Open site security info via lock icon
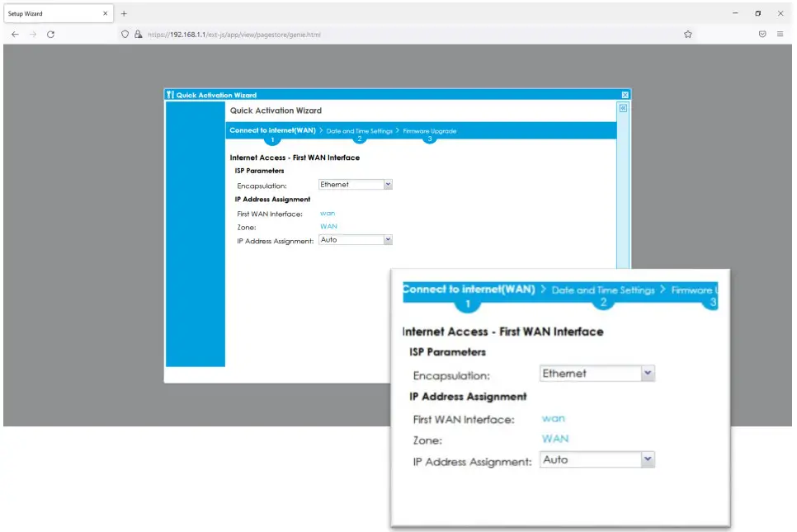The width and height of the screenshot is (797, 532). 139,35
